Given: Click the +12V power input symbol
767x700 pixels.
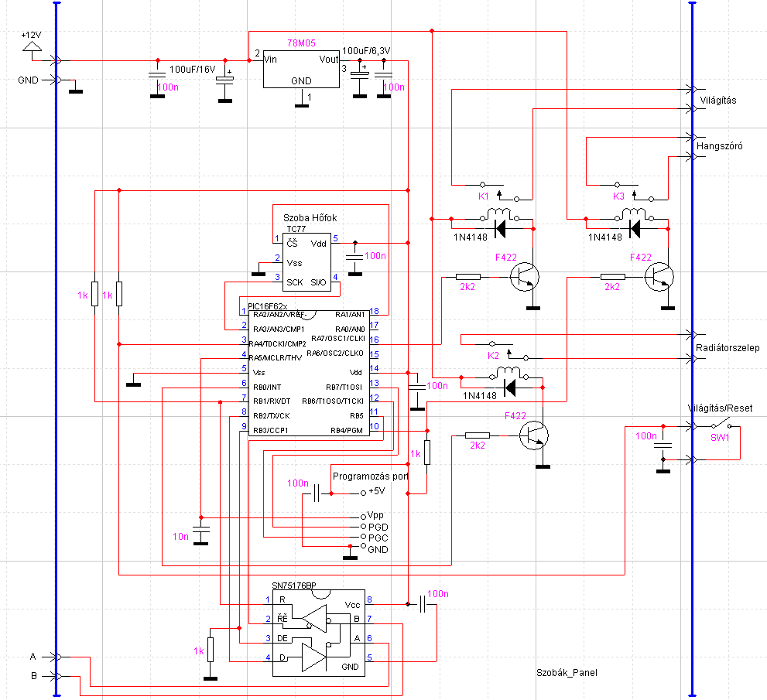Looking at the screenshot, I should (x=32, y=47).
